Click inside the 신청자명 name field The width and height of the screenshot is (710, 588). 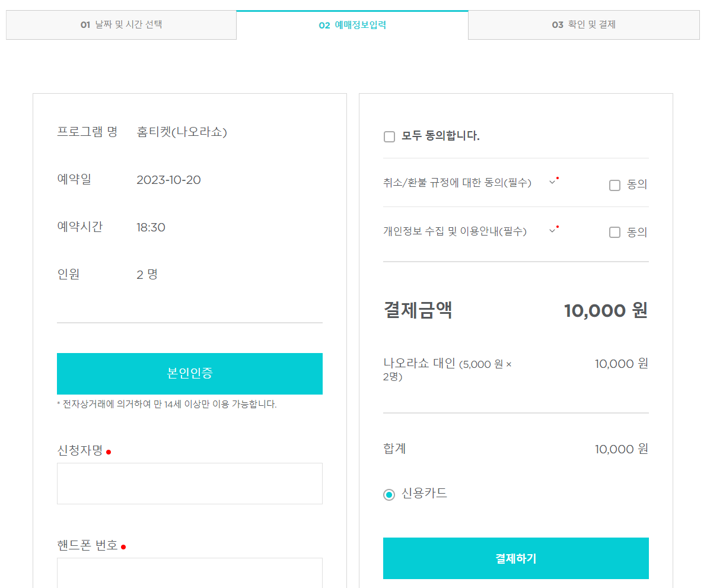pos(189,483)
